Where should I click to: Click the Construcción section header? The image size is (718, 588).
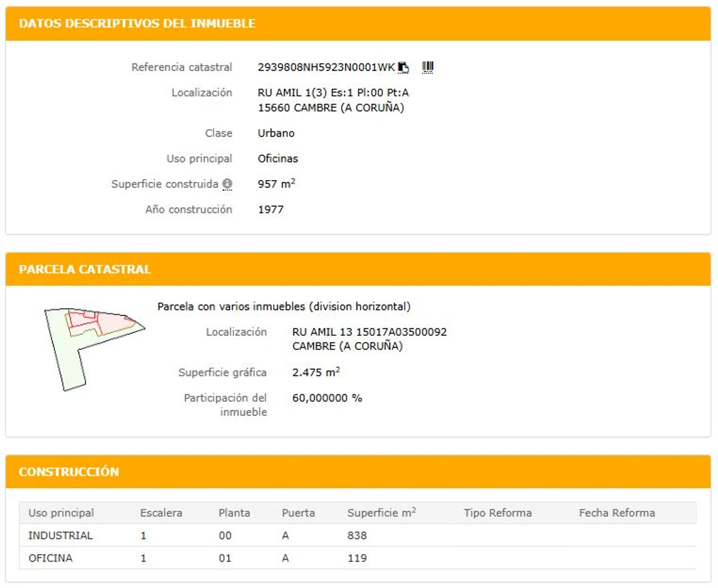(69, 472)
